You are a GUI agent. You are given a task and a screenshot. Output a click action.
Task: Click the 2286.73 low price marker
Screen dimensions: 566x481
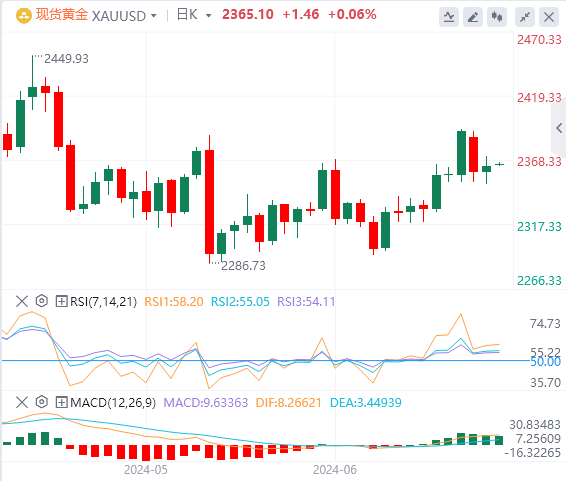click(243, 266)
